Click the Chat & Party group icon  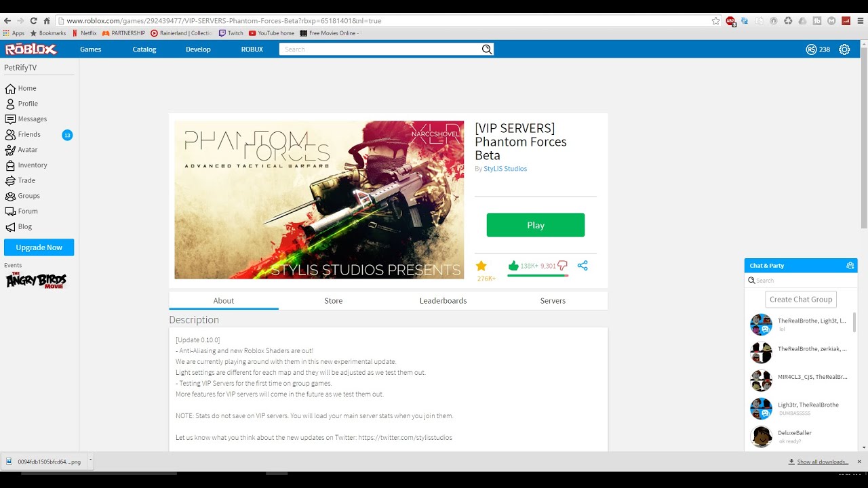pyautogui.click(x=850, y=266)
